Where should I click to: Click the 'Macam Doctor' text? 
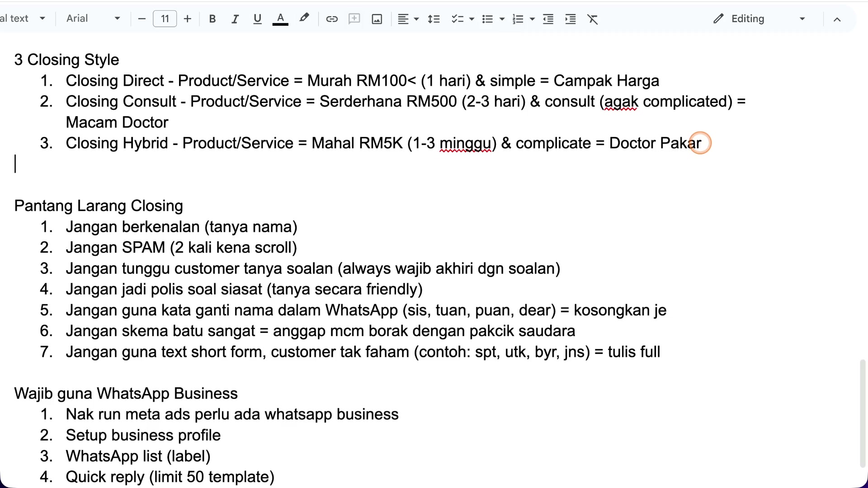[117, 122]
